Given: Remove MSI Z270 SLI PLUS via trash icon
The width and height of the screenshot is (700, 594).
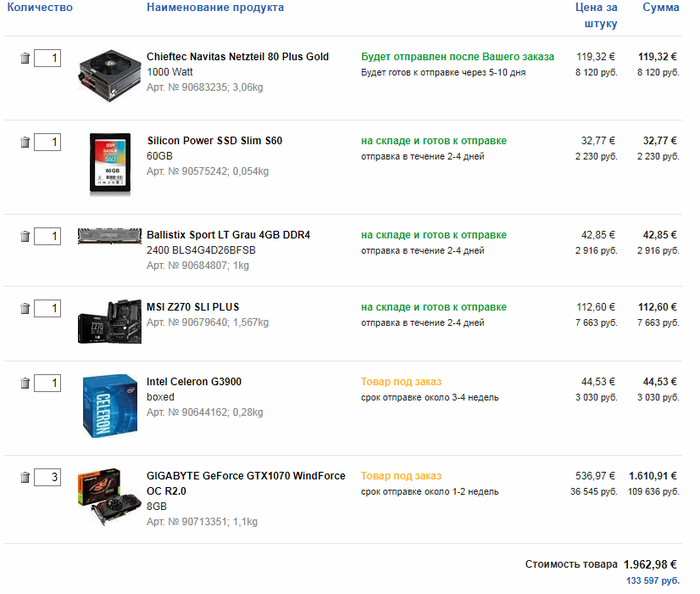Looking at the screenshot, I should click(25, 308).
